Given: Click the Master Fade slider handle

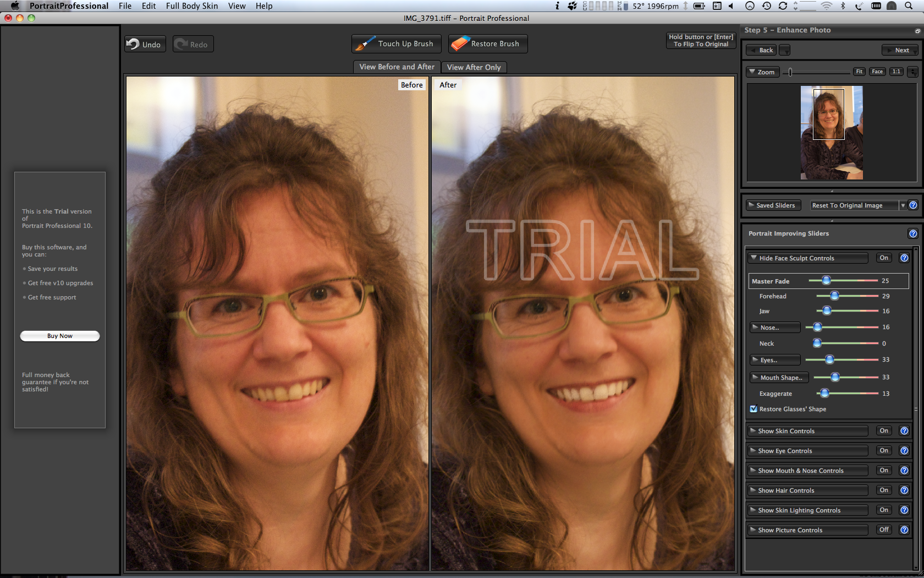Looking at the screenshot, I should point(826,281).
